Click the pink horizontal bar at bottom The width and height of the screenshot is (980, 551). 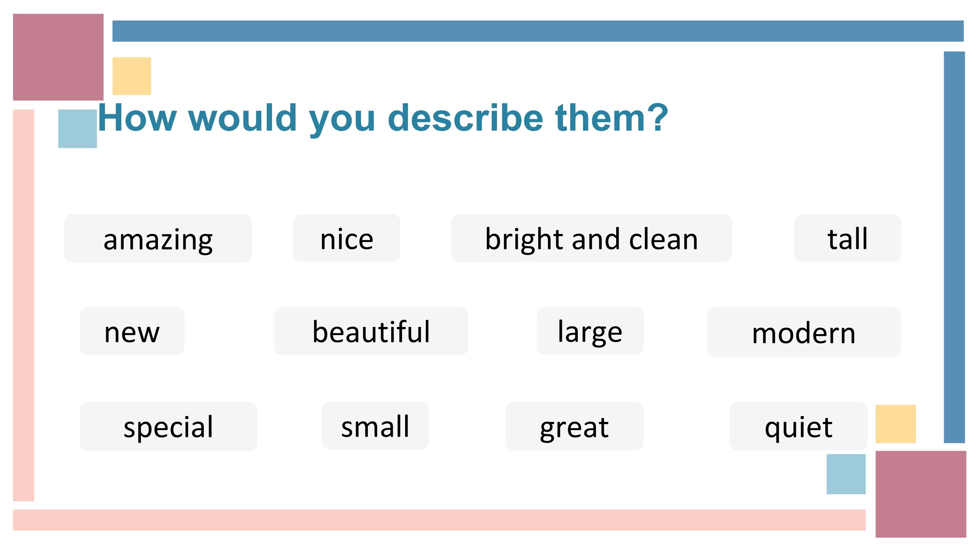point(439,520)
